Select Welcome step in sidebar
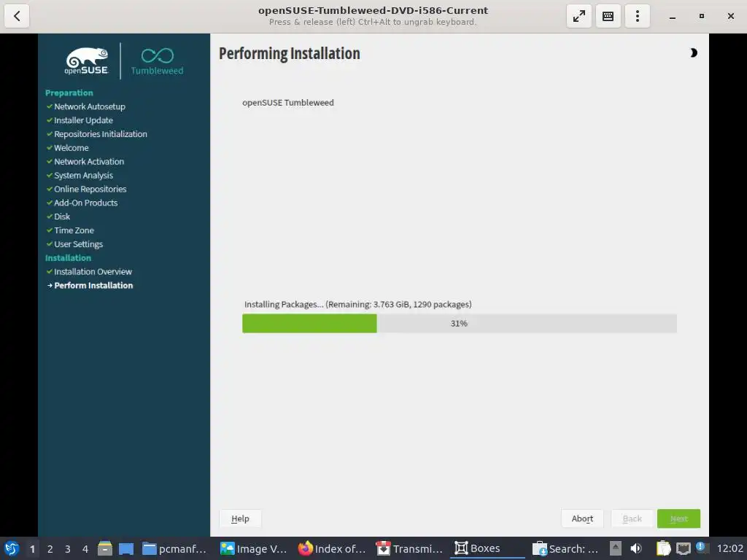The image size is (747, 560). [x=71, y=148]
